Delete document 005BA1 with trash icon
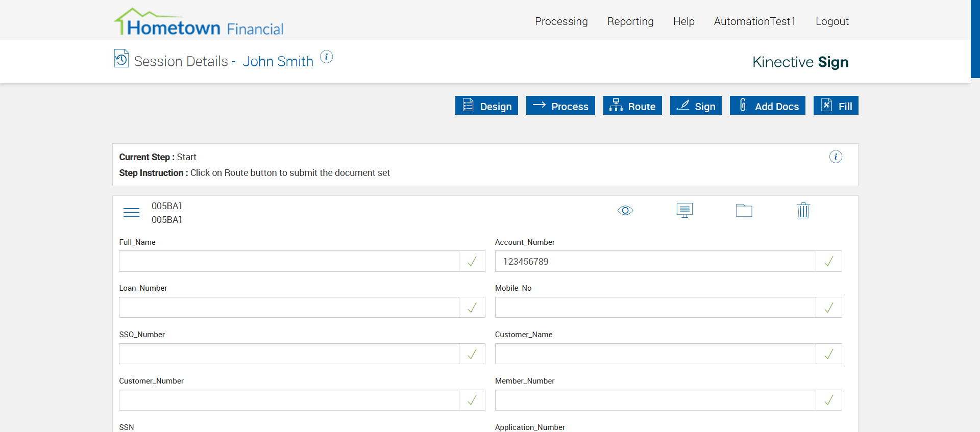Viewport: 980px width, 432px height. tap(803, 210)
